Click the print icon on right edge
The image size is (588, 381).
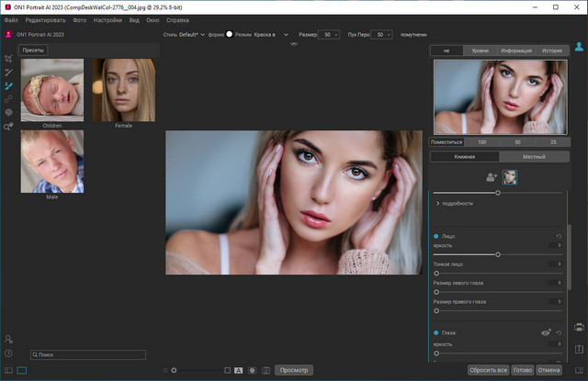(x=579, y=326)
